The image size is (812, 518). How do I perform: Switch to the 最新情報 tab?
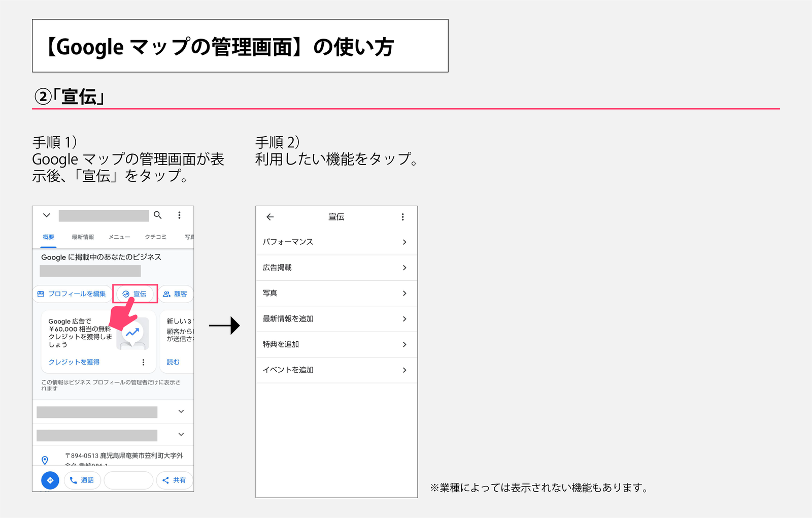pyautogui.click(x=83, y=237)
